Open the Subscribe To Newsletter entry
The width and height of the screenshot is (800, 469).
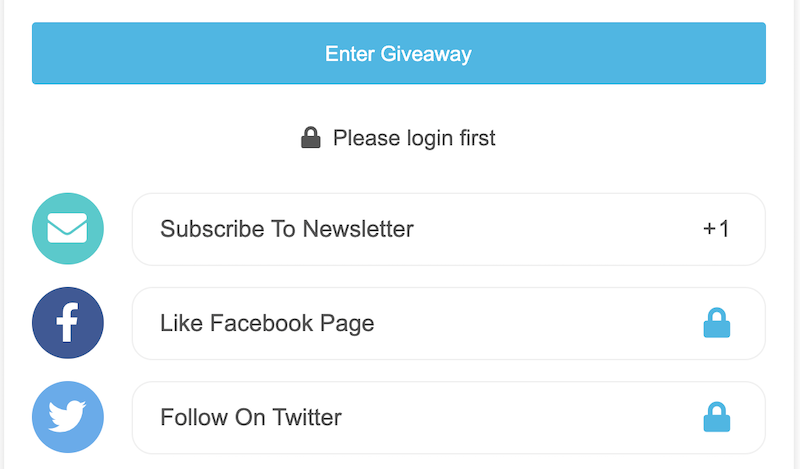coord(448,229)
